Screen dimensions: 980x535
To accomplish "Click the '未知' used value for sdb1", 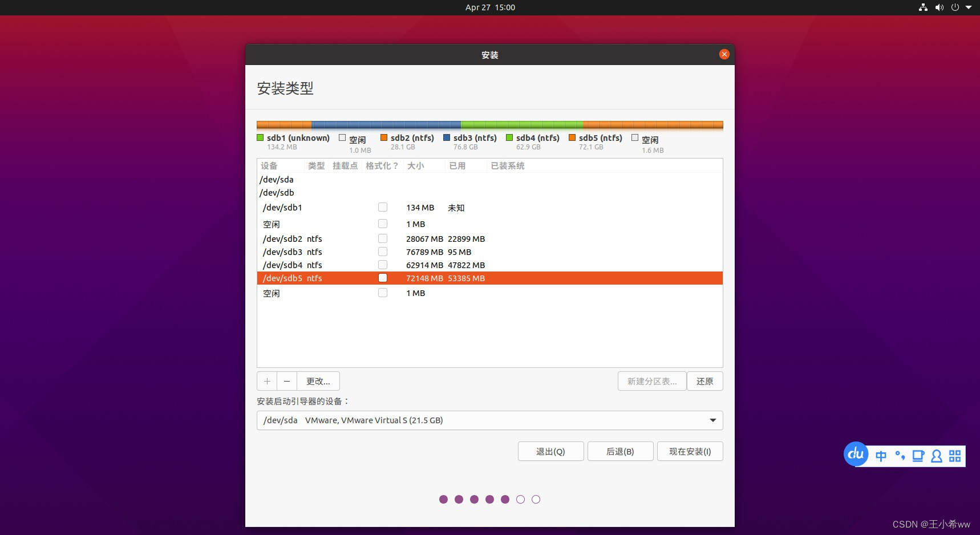I will tap(456, 208).
